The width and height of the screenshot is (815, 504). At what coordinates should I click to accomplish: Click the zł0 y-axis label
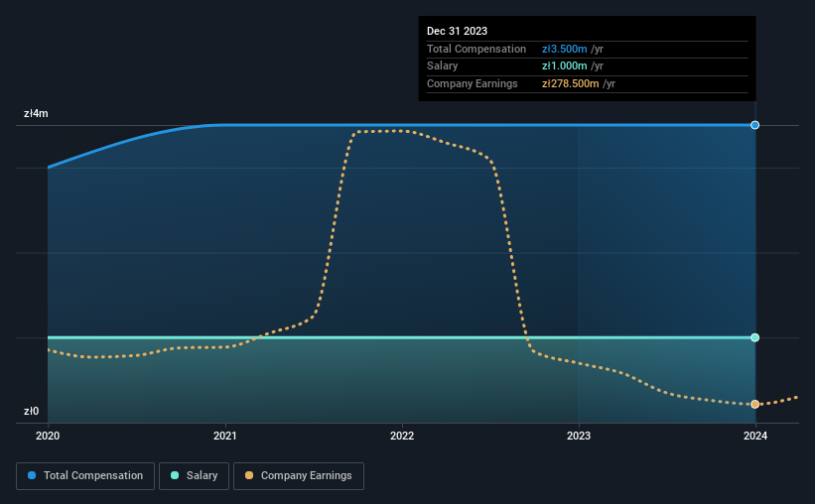click(31, 411)
